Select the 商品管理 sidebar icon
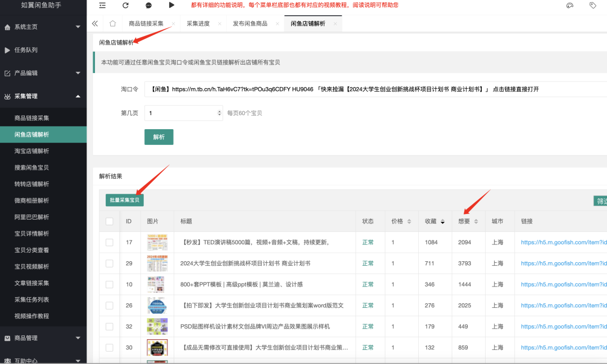This screenshot has width=607, height=364. [x=7, y=339]
